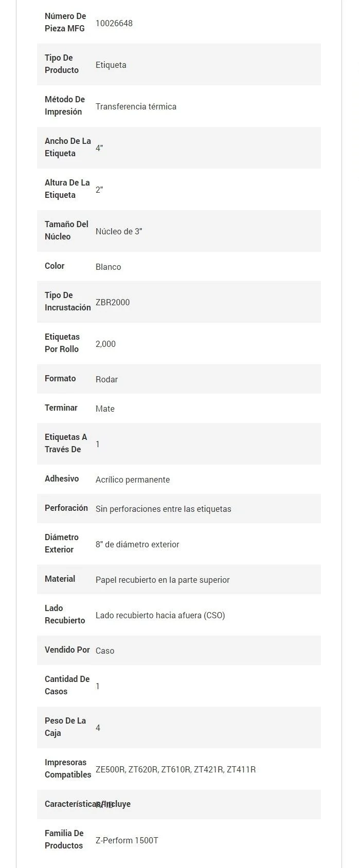The width and height of the screenshot is (359, 868).
Task: Click the 'ZBR2000' inlay type value
Action: (112, 302)
